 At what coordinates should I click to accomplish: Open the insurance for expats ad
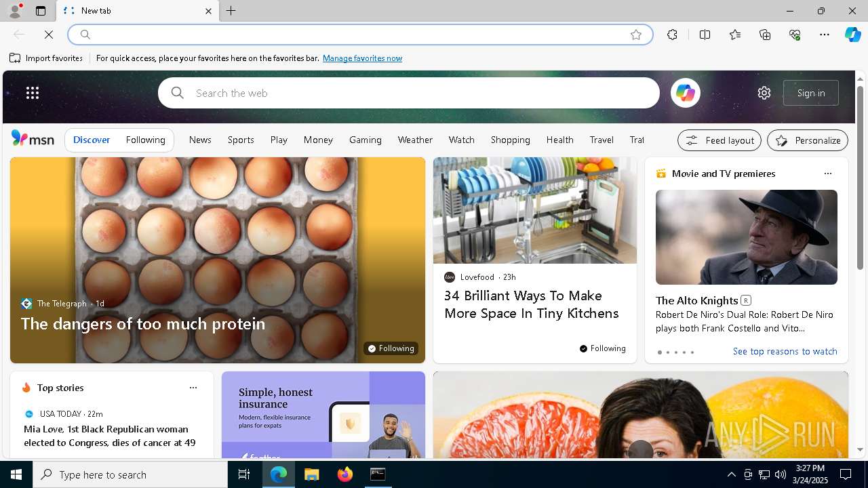[x=323, y=415]
